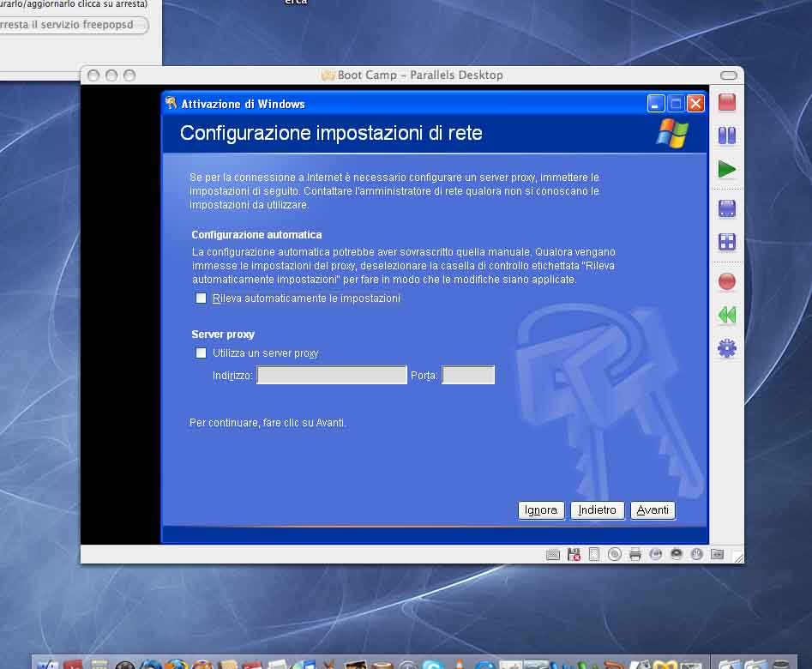Viewport: 812px width, 669px height.
Task: Click the hard disk icon in status bar
Action: pos(594,554)
